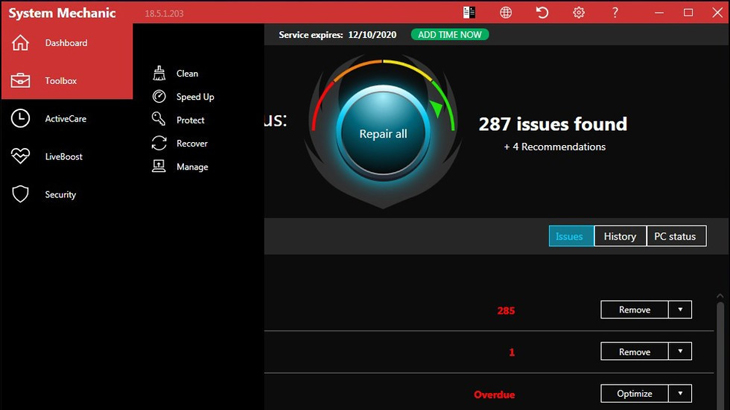This screenshot has height=410, width=730.
Task: Click the red '285' count
Action: coord(506,310)
